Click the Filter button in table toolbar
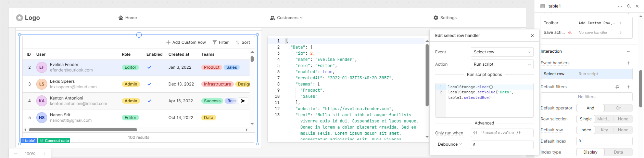This screenshot has width=644, height=158. point(220,42)
